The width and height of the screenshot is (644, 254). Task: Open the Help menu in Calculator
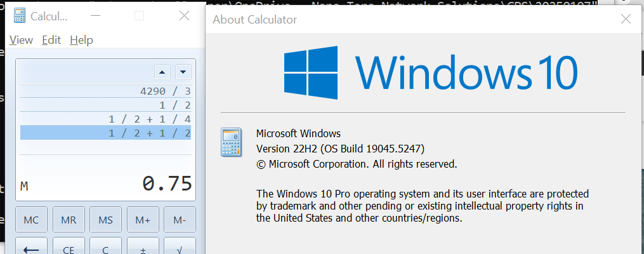pos(81,40)
